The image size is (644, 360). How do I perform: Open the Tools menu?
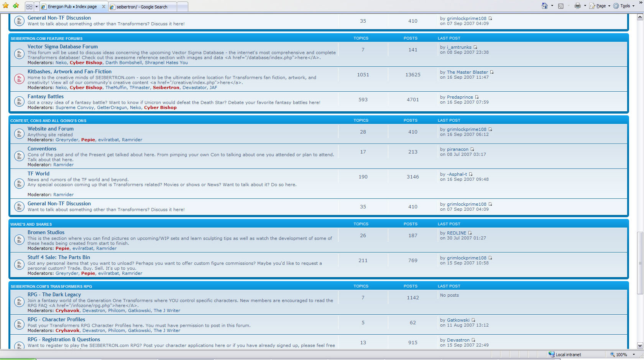624,6
